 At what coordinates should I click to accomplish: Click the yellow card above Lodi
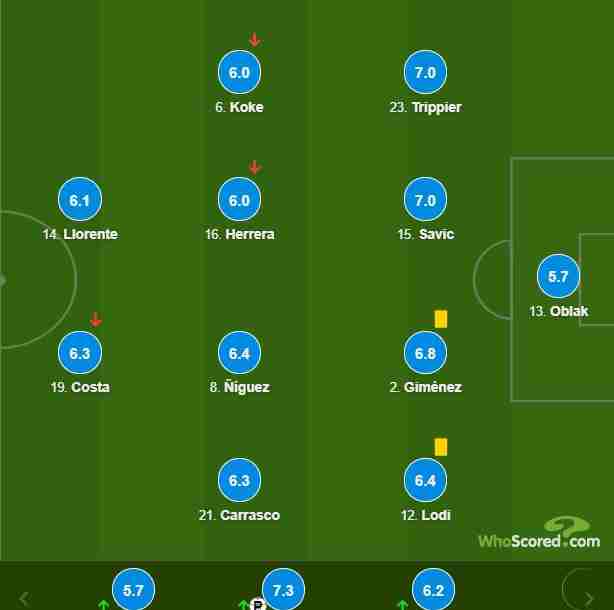click(x=441, y=447)
